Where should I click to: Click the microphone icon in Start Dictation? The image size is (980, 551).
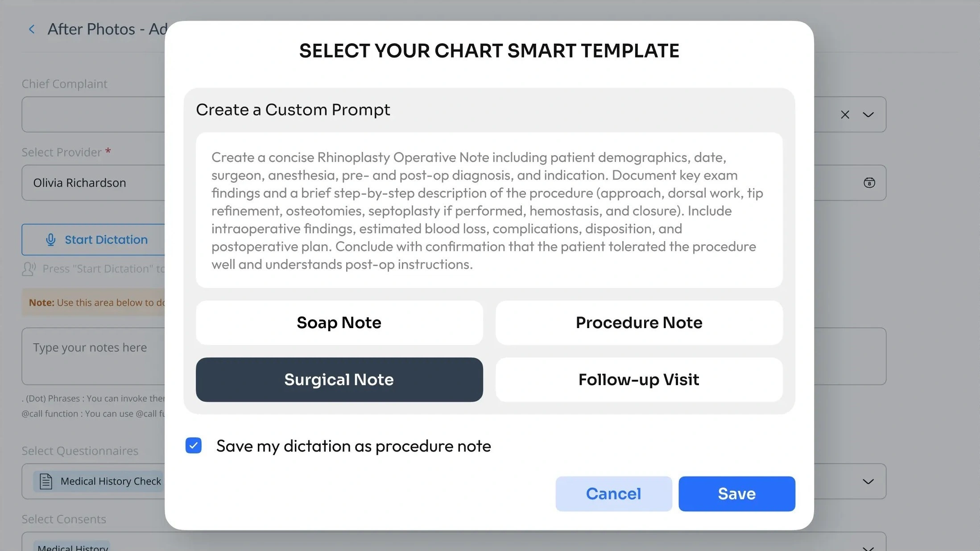click(x=51, y=240)
